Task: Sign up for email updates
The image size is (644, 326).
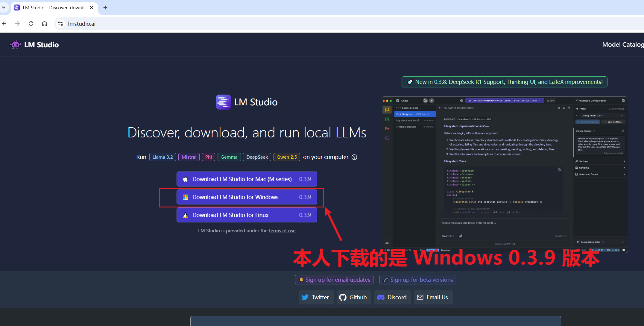Action: click(334, 280)
